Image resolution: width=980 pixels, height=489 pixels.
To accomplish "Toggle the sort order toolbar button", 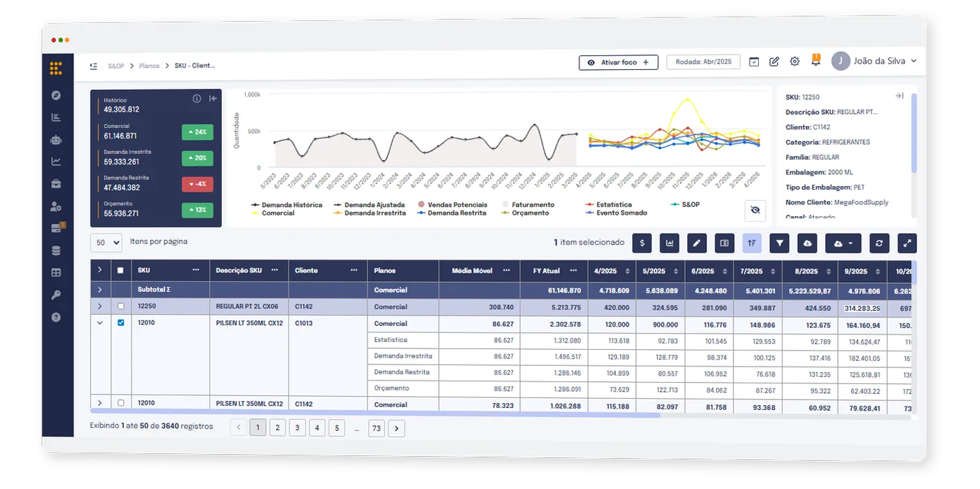I will [x=752, y=243].
